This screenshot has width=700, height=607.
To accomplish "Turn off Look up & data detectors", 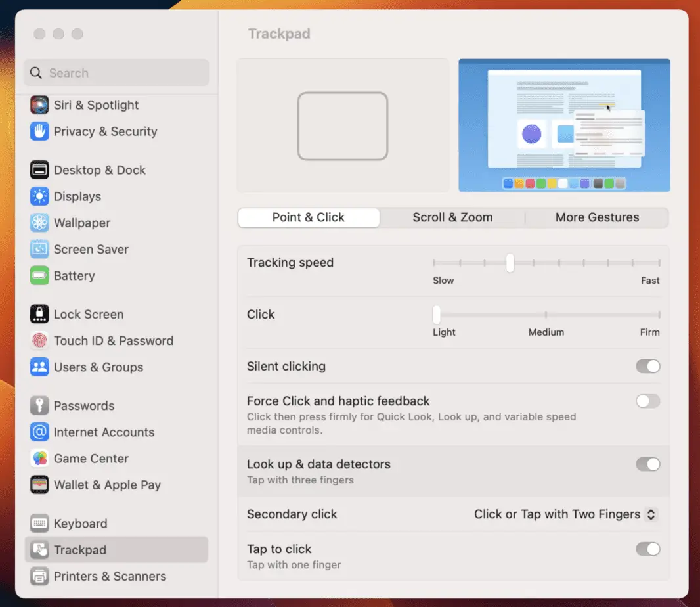I will point(647,464).
